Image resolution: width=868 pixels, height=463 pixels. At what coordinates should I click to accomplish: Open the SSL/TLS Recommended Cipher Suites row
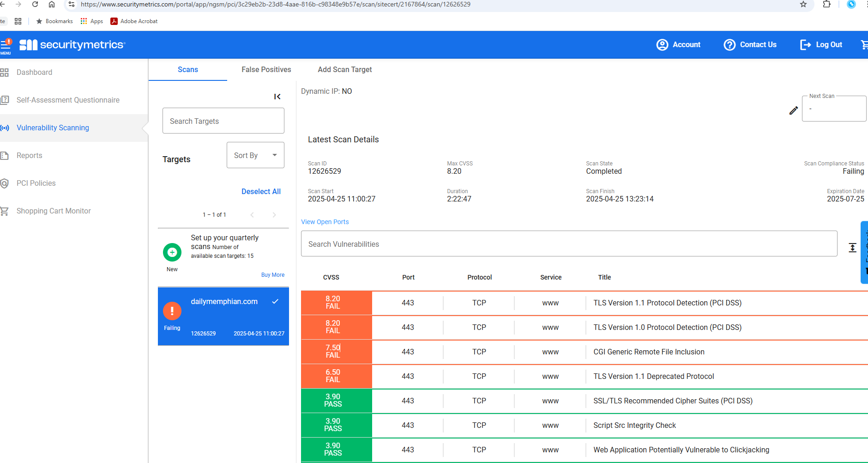point(585,401)
